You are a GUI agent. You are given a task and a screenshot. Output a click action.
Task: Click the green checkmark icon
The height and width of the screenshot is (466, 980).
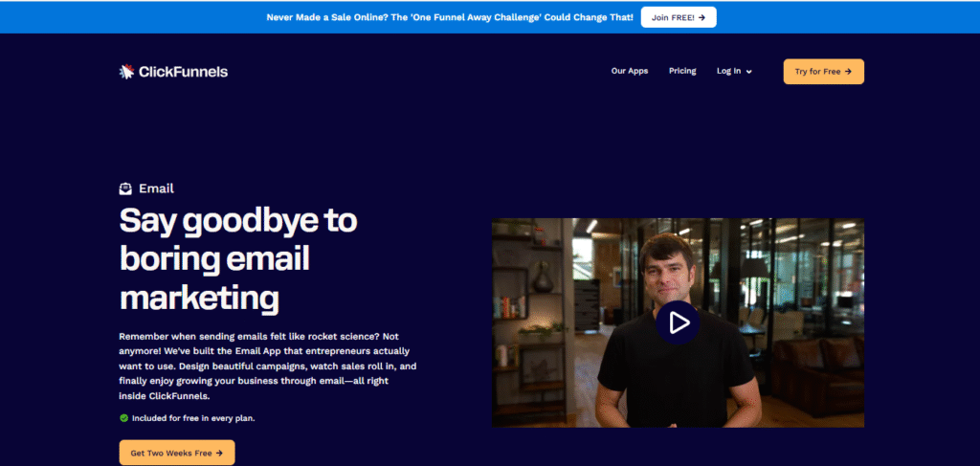(x=123, y=418)
